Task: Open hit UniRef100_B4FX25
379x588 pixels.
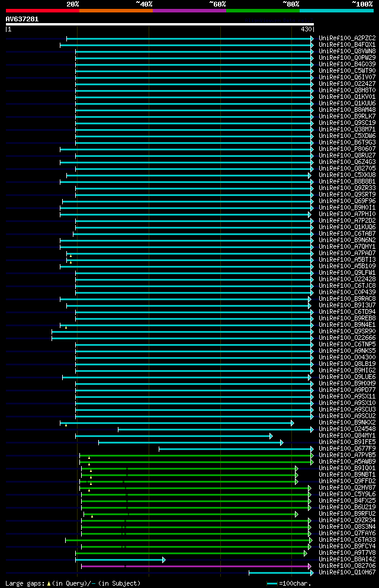Action: click(x=347, y=501)
